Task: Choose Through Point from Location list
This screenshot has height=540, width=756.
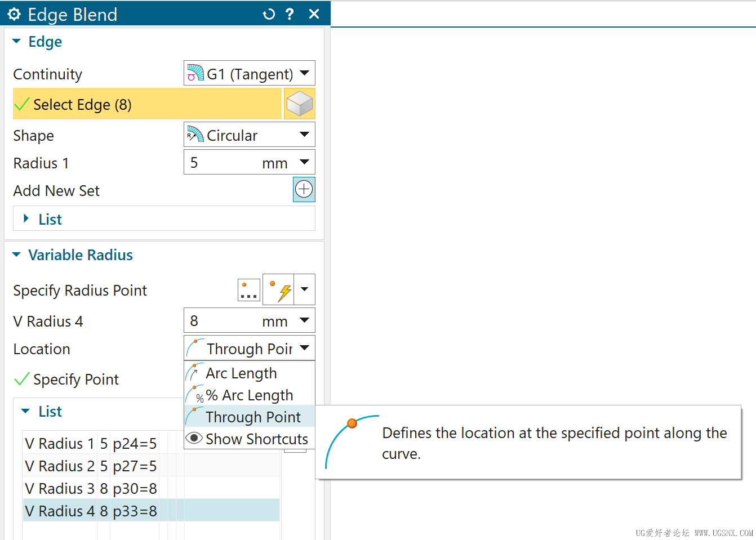Action: (x=250, y=417)
